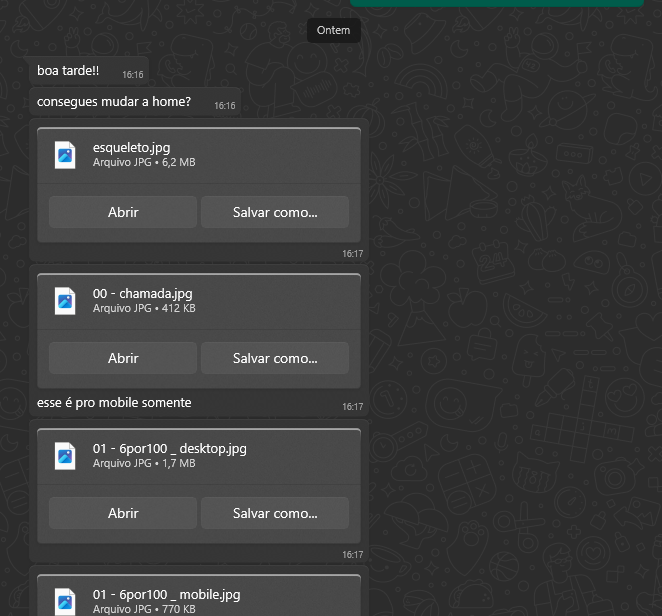Click the esqueleto.jpg image file icon

65,155
